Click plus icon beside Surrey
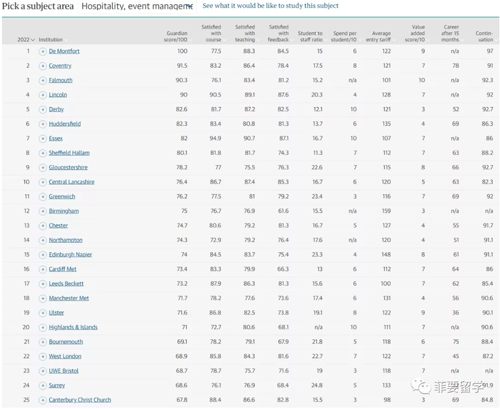The image size is (500, 409). [42, 386]
